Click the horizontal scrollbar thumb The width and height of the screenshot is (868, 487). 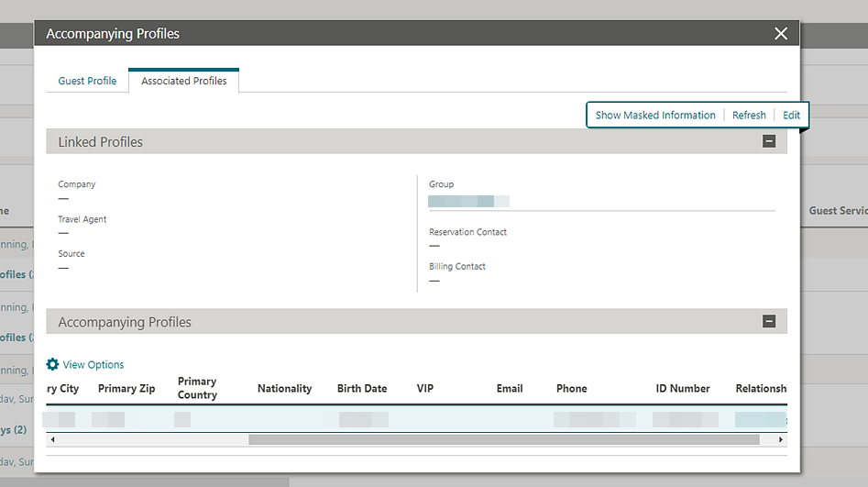tap(504, 440)
